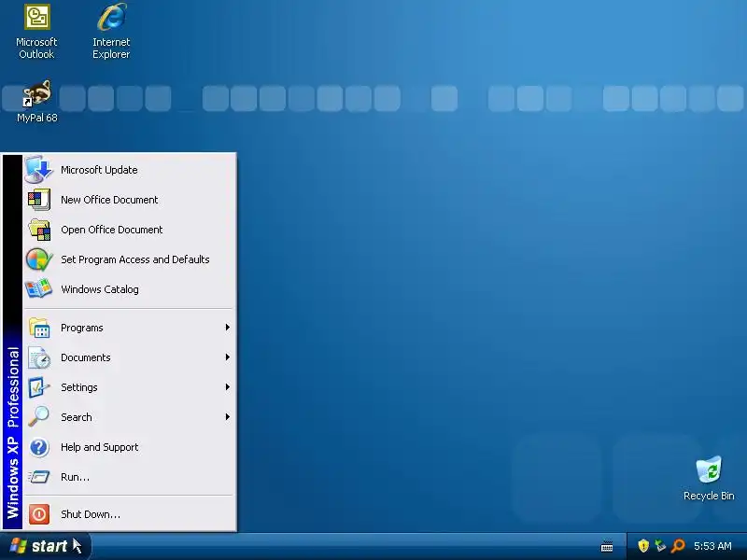This screenshot has height=560, width=747.
Task: Click the Programs folder icon
Action: tap(39, 328)
